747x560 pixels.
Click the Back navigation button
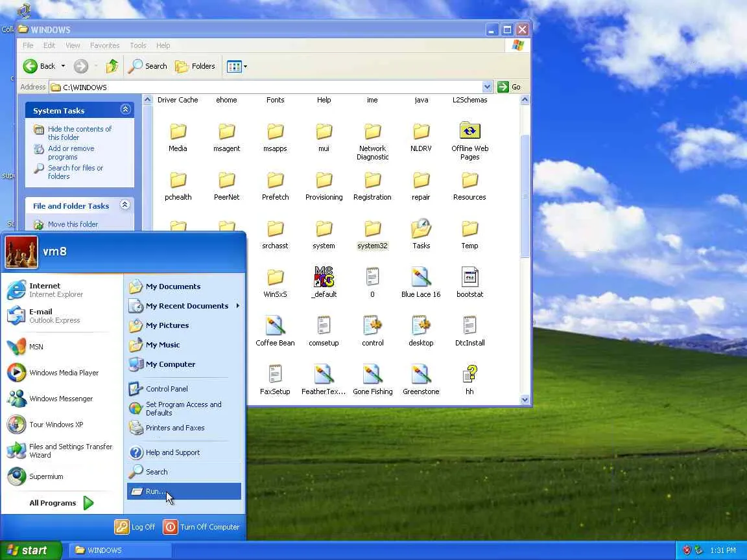tap(40, 66)
